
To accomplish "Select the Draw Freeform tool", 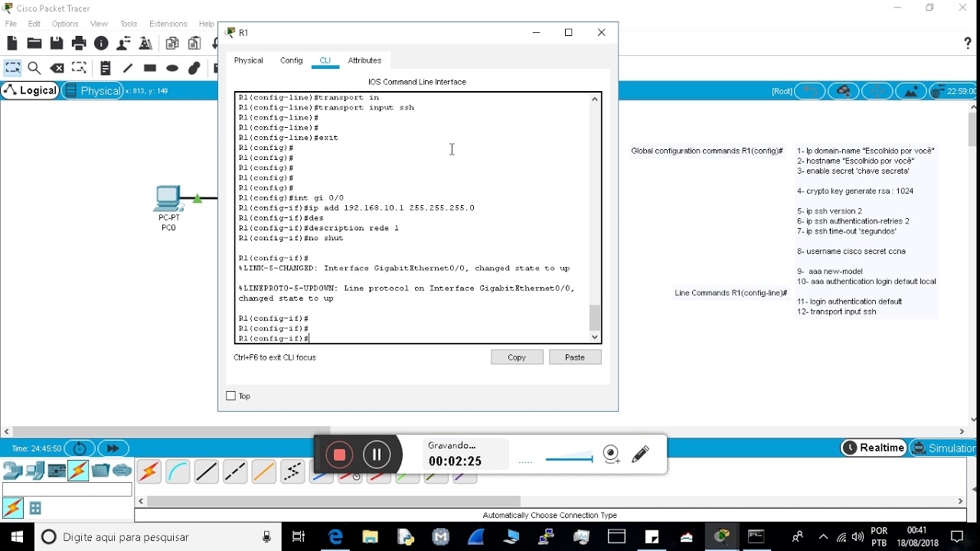I will [194, 68].
